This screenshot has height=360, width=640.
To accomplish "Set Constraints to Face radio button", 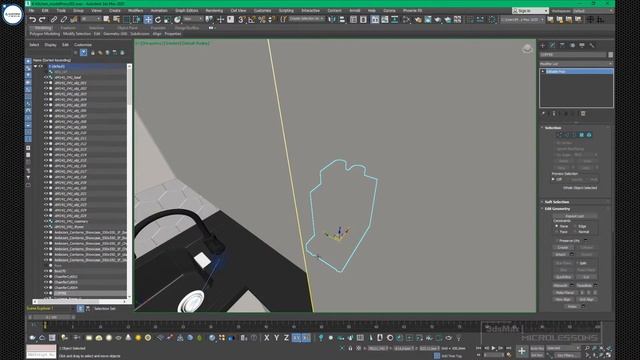I will coord(556,232).
